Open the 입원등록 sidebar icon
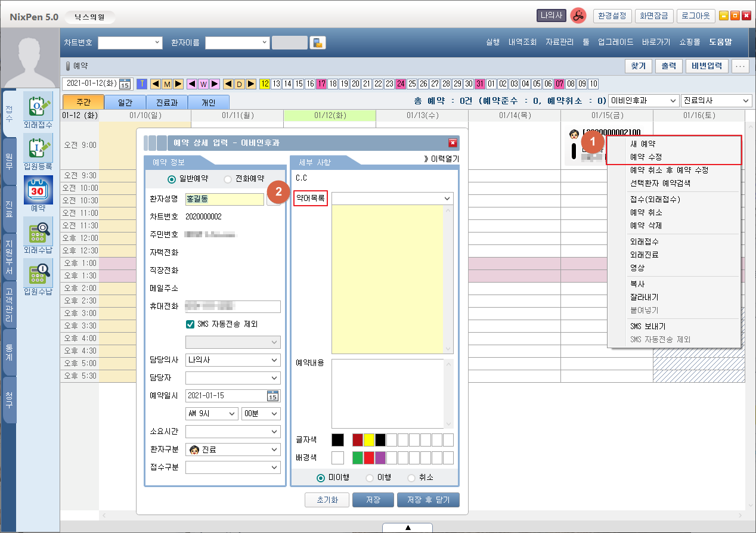This screenshot has height=533, width=756. [x=38, y=148]
